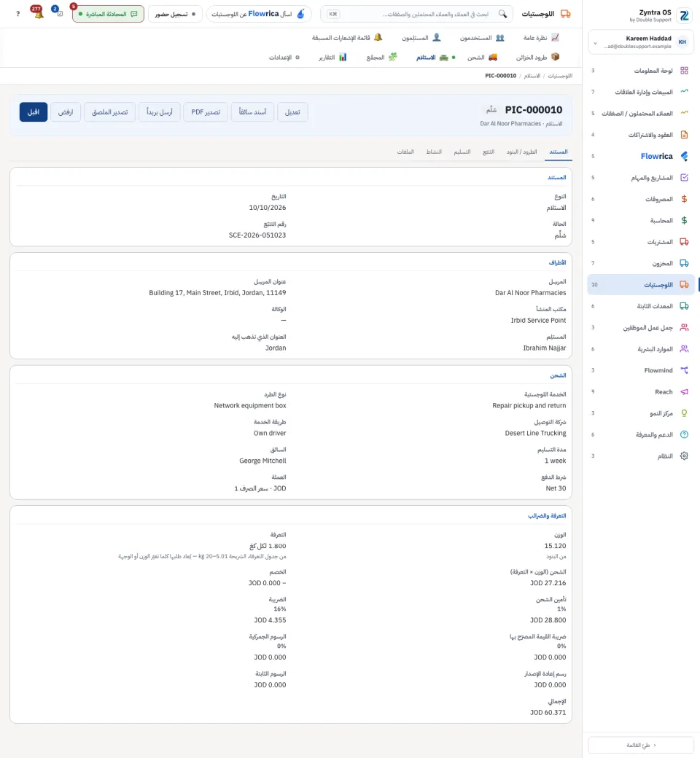Click the KH user avatar
Viewport: 700px width, 758px height.
(x=682, y=42)
